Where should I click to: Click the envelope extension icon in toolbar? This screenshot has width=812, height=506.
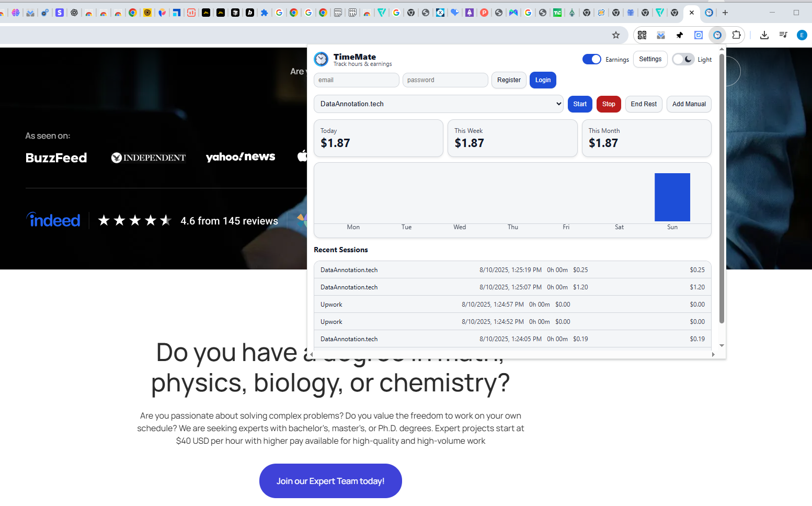[661, 35]
